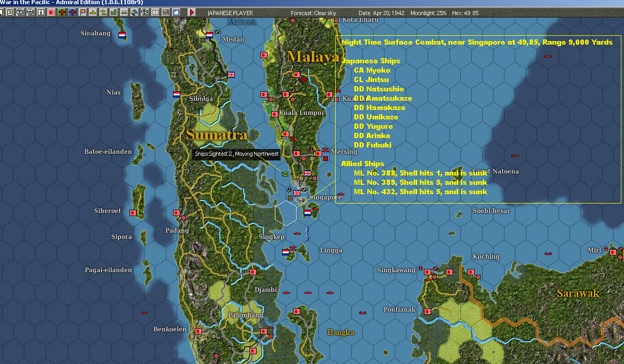
Task: Click 'ML No. 388' sunk line
Action: point(420,173)
